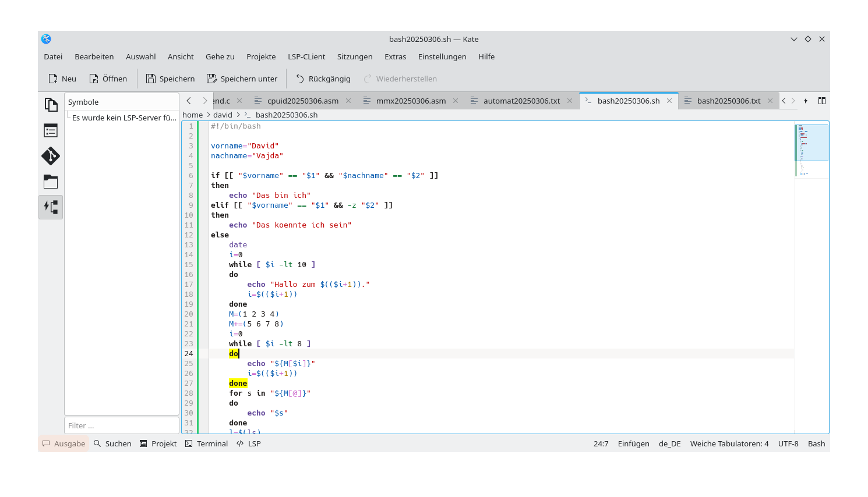The width and height of the screenshot is (868, 497).
Task: Toggle the split view icon above the tabs
Action: [x=821, y=100]
